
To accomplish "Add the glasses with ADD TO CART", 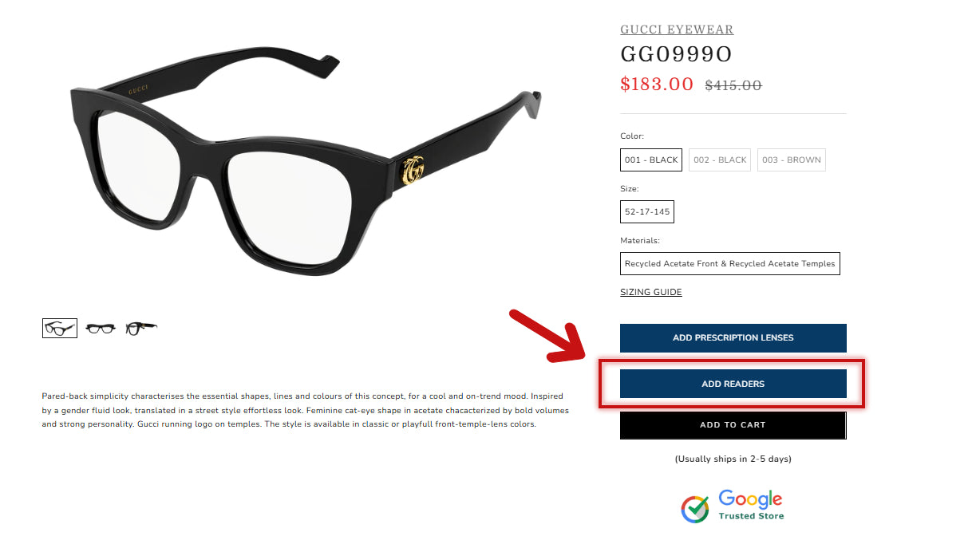I will tap(733, 425).
